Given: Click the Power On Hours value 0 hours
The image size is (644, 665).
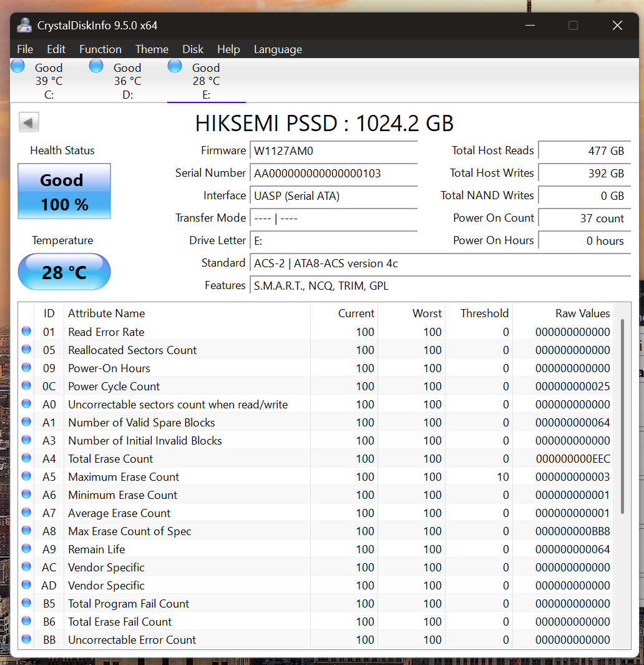Looking at the screenshot, I should click(x=584, y=241).
